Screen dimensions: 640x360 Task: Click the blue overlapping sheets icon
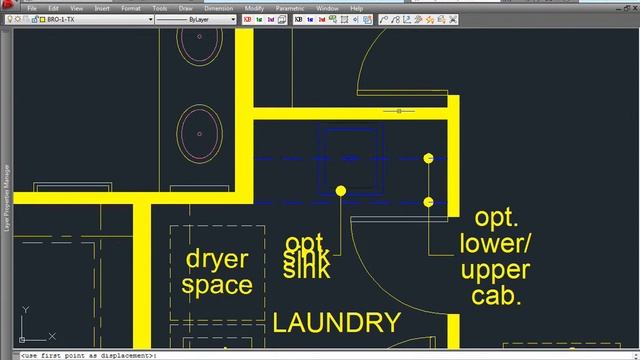pyautogui.click(x=367, y=19)
